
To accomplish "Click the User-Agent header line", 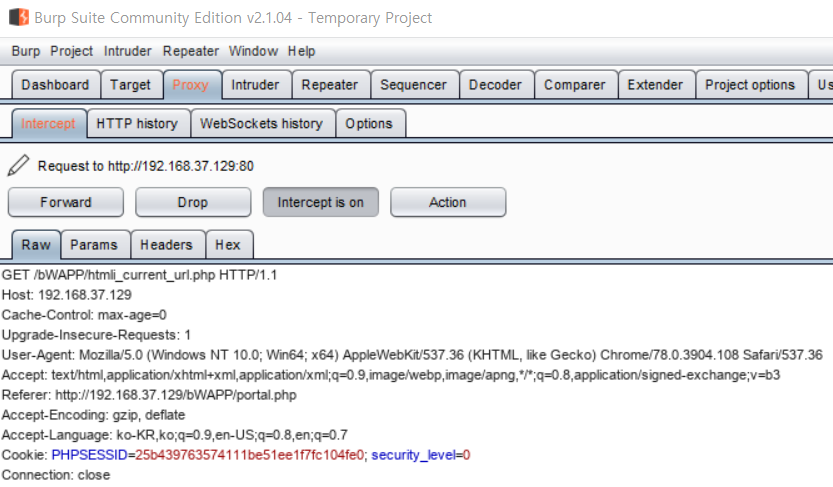I will [412, 355].
